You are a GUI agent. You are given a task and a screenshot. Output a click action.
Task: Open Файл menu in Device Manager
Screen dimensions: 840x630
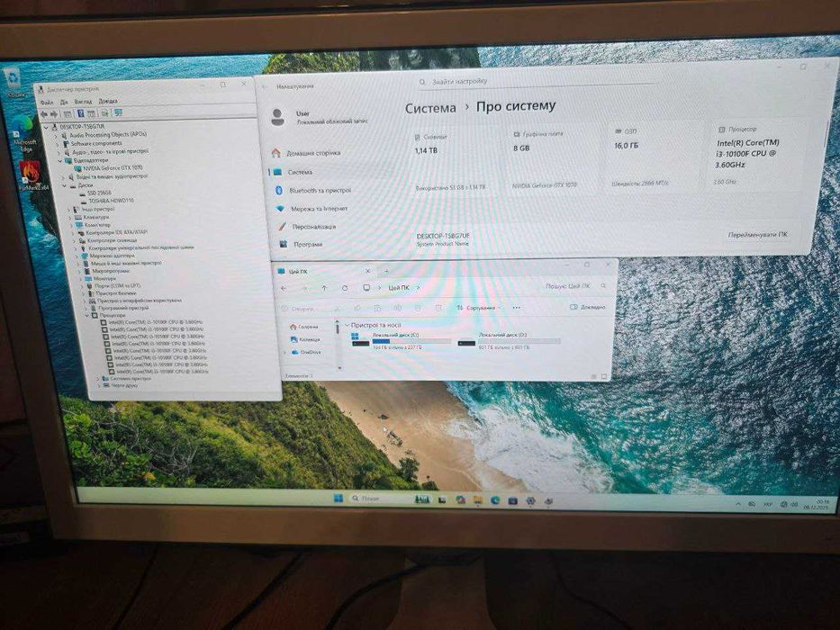pyautogui.click(x=47, y=102)
